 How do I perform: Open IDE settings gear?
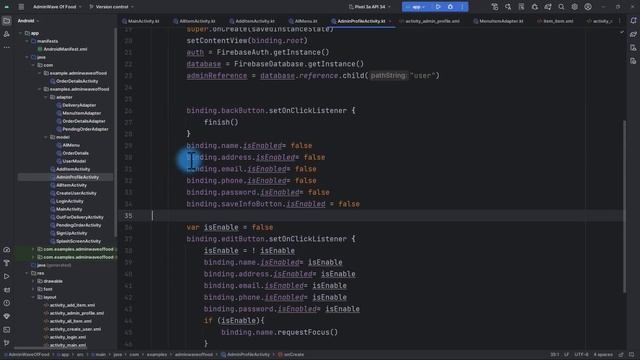[x=575, y=7]
